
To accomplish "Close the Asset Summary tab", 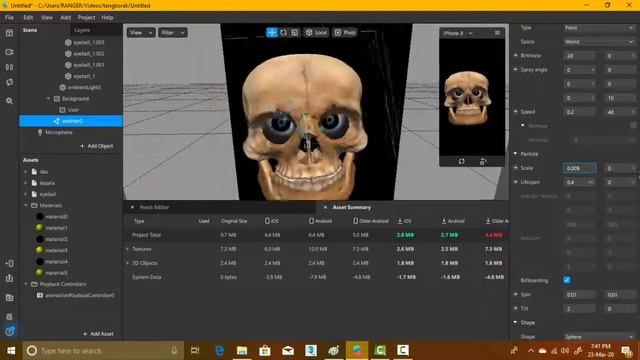I will click(325, 207).
